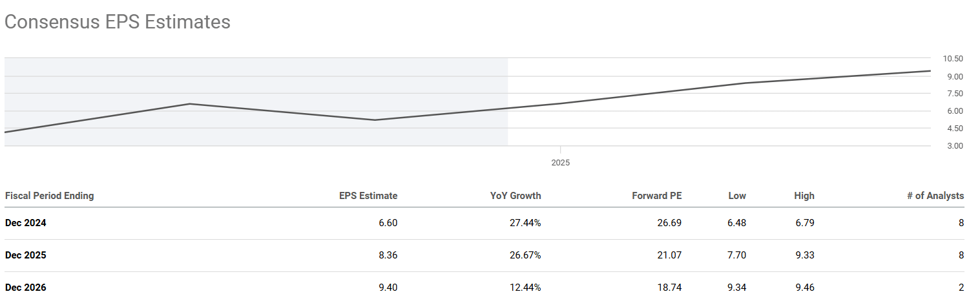Screen dimensions: 980x305
Task: Click the 10.50 y-axis label
Action: 953,59
